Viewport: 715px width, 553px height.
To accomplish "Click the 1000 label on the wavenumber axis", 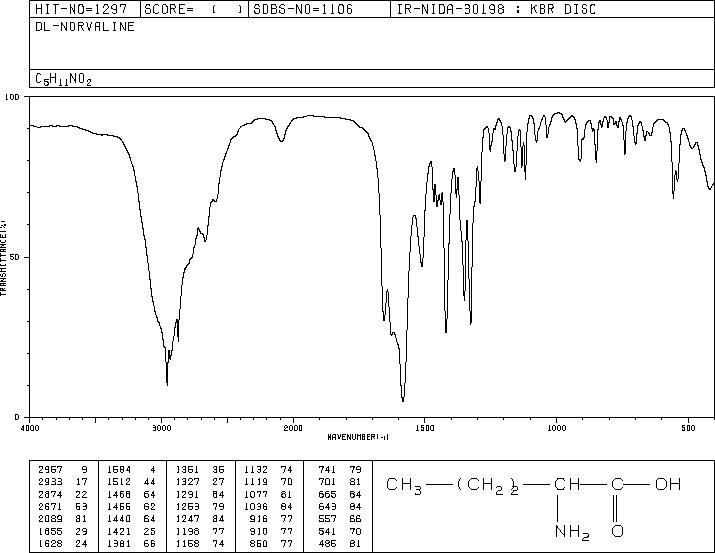I will coord(556,428).
